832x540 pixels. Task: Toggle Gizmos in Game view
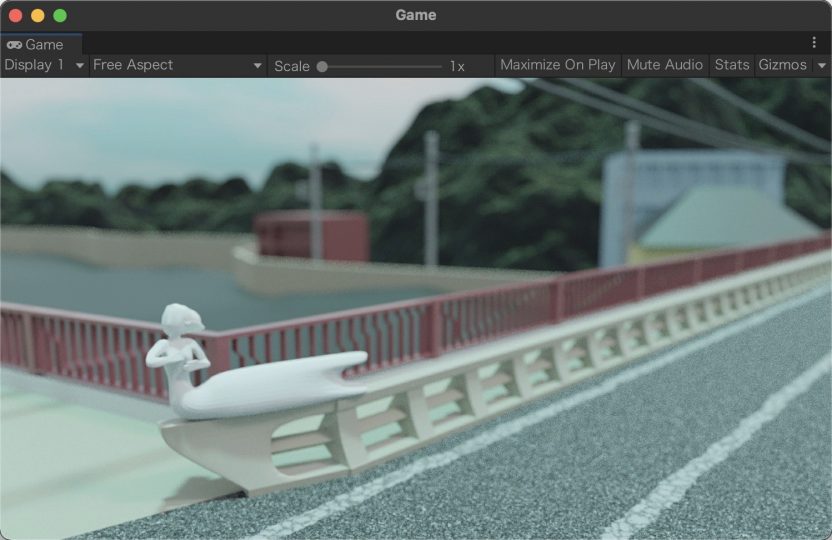tap(783, 65)
